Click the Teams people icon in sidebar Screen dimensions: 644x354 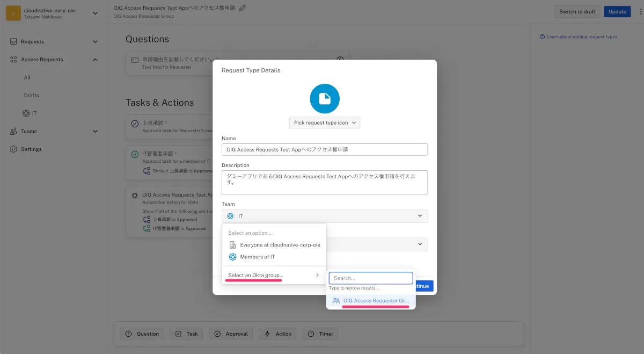click(x=13, y=131)
